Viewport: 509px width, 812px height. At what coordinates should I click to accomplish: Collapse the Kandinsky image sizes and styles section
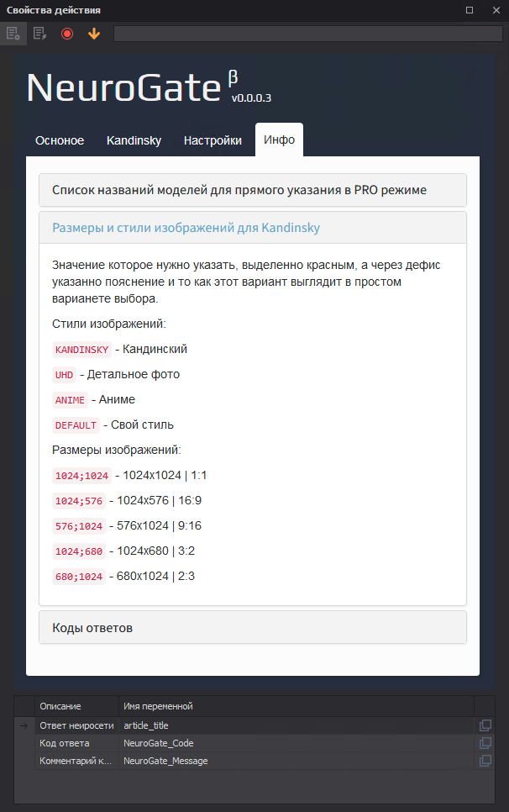[x=252, y=228]
